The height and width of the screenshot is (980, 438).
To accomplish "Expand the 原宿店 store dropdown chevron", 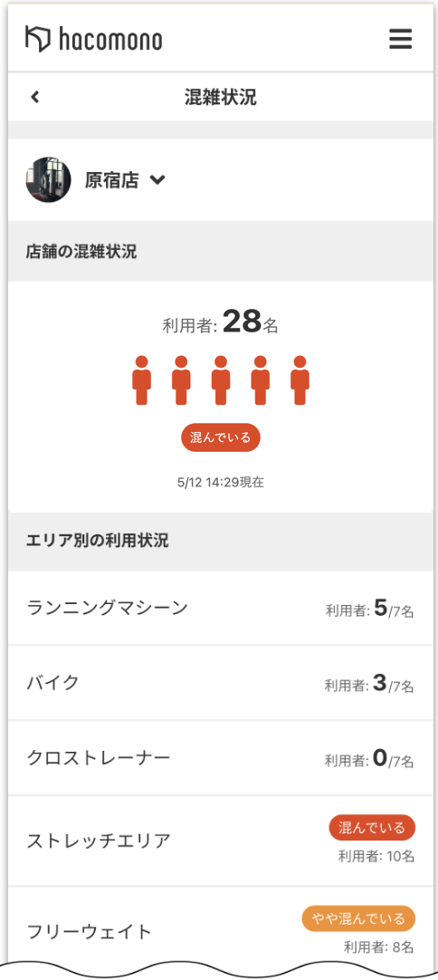I will pyautogui.click(x=157, y=180).
